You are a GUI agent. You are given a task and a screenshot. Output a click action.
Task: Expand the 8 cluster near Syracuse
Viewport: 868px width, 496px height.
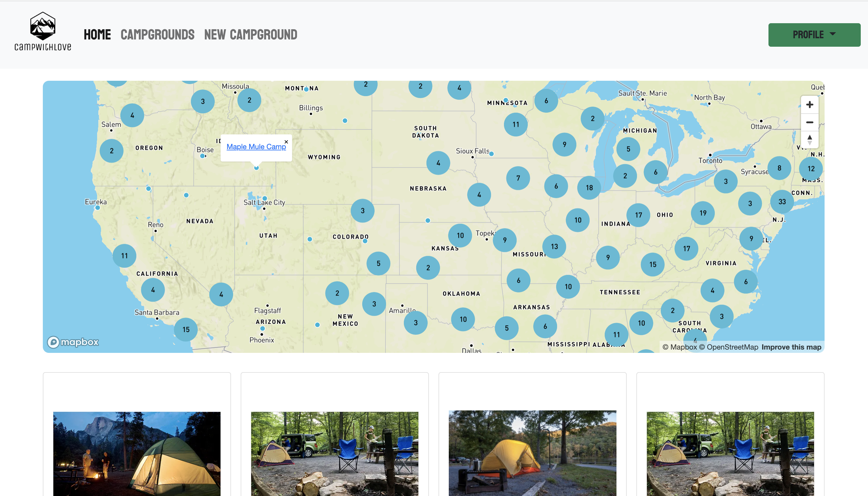click(779, 168)
